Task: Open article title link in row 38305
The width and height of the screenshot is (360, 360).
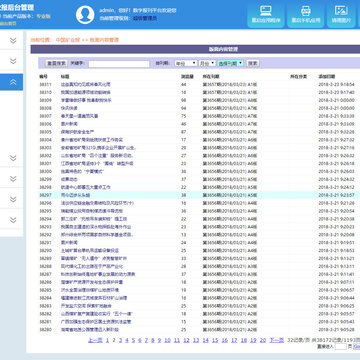Action: click(x=77, y=132)
